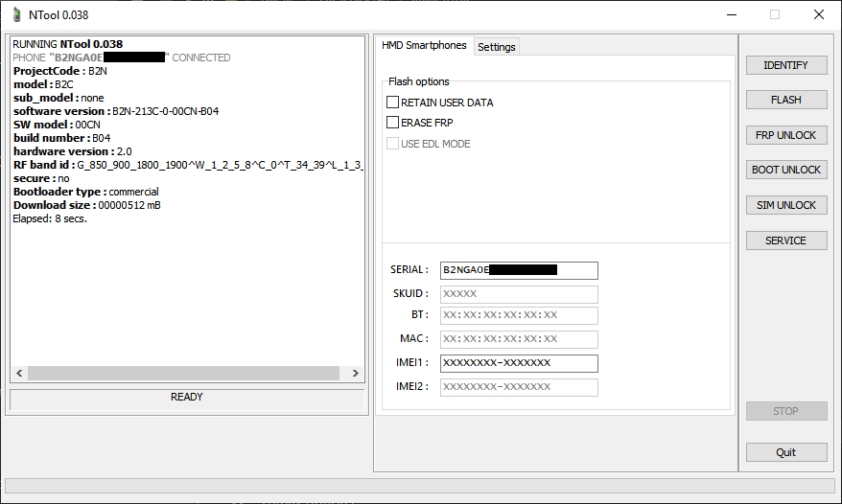Click the 'model : B2C' log line
The image size is (842, 504).
pyautogui.click(x=43, y=84)
